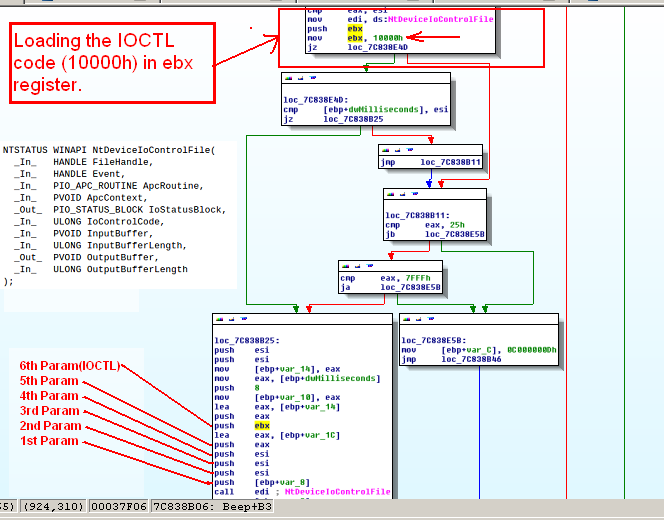
Task: Click the 7C838B06: Beep+B3 status entry
Action: tap(212, 506)
